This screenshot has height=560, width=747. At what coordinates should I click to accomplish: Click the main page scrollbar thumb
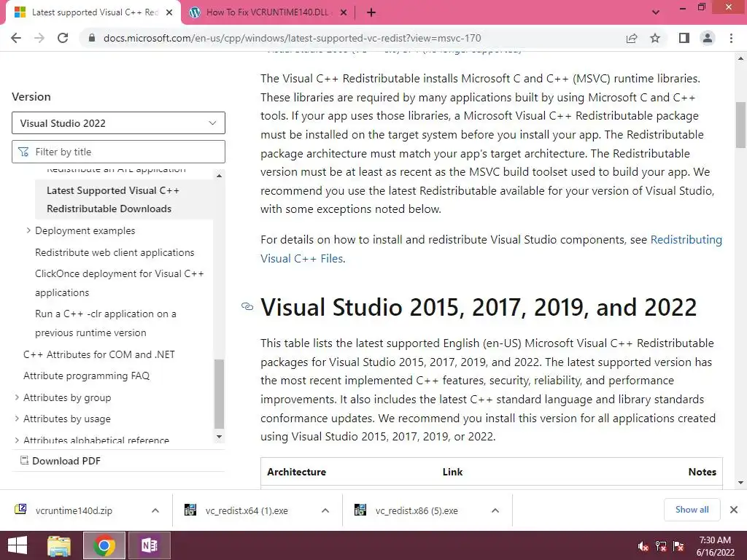tap(741, 125)
